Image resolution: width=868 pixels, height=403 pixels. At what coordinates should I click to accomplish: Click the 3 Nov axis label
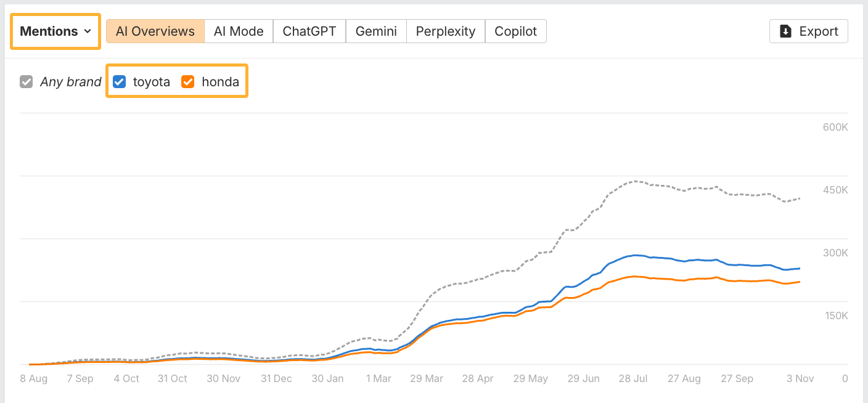800,378
